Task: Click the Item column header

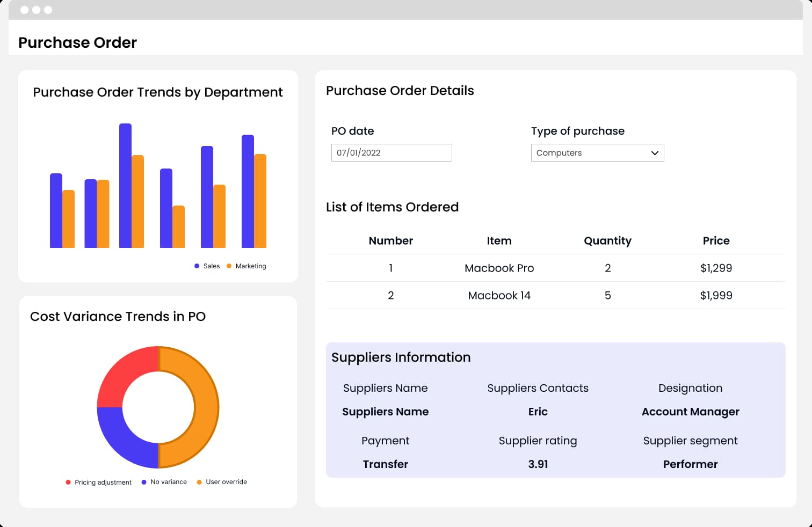Action: tap(499, 241)
